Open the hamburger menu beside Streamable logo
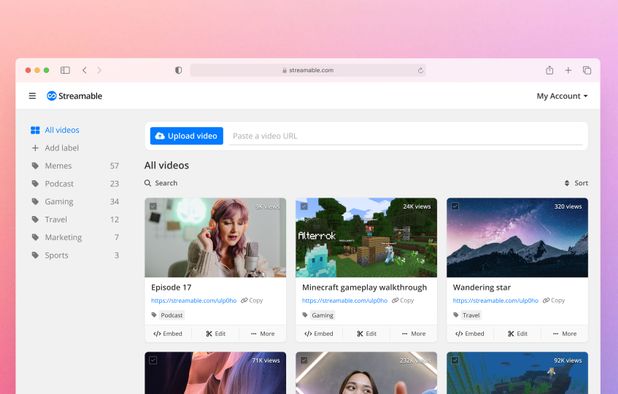The image size is (618, 394). point(32,96)
